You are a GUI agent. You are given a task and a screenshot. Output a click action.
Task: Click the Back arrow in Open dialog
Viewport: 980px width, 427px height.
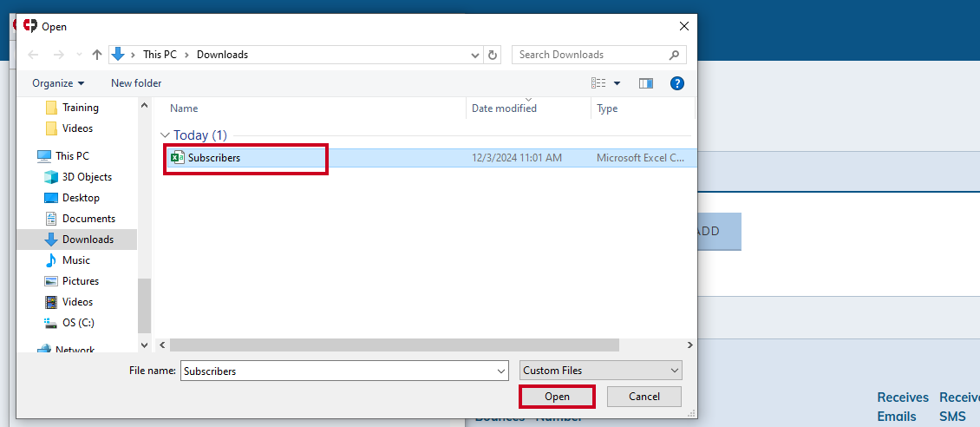33,55
